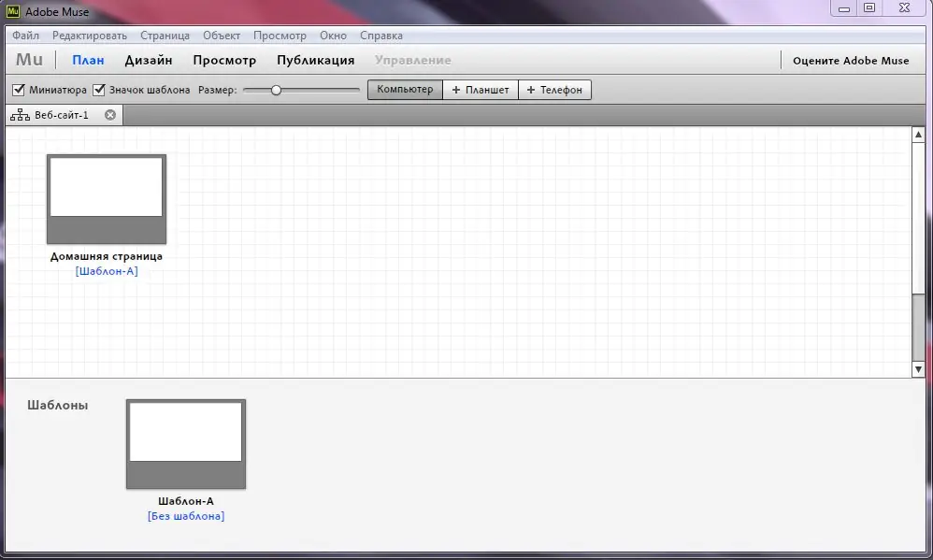Select the Шаблон-А master thumbnail
The height and width of the screenshot is (560, 933).
coord(186,444)
